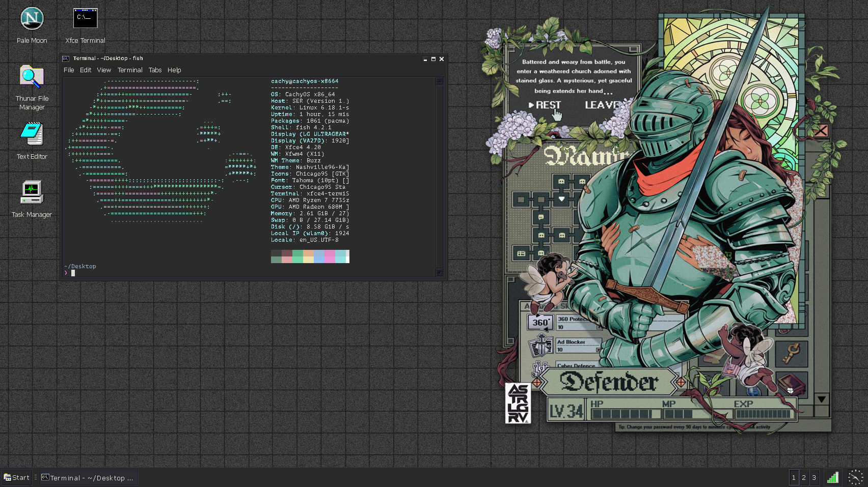Click the terminal title bar text
Screen dimensions: 868x487
click(x=108, y=59)
